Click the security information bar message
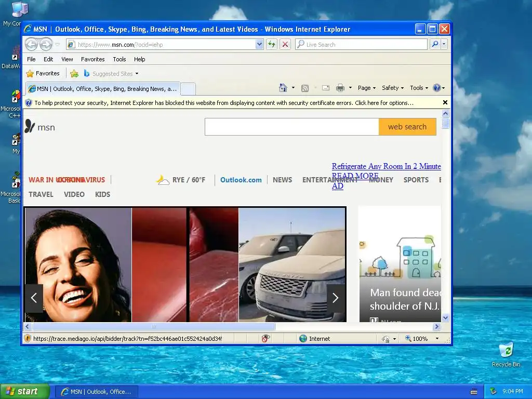Image resolution: width=532 pixels, height=399 pixels. point(224,103)
